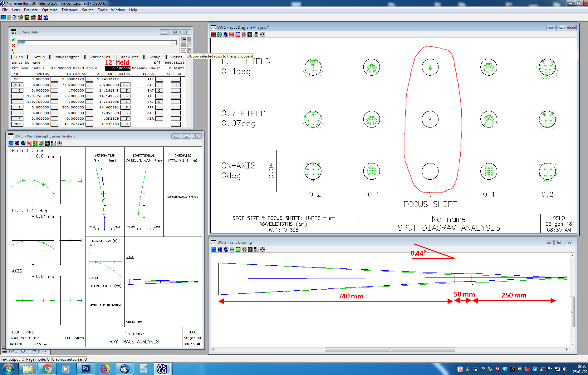Click the command line input field
The height and width of the screenshot is (375, 588).
coord(97,43)
